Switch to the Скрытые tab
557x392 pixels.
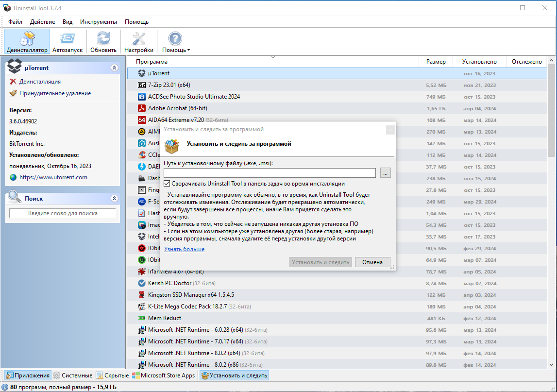tap(112, 375)
